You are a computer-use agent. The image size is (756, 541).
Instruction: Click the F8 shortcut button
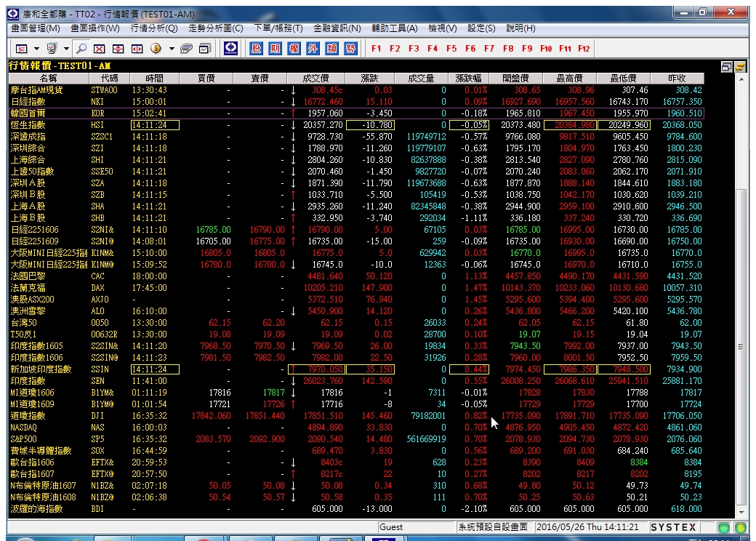[508, 49]
